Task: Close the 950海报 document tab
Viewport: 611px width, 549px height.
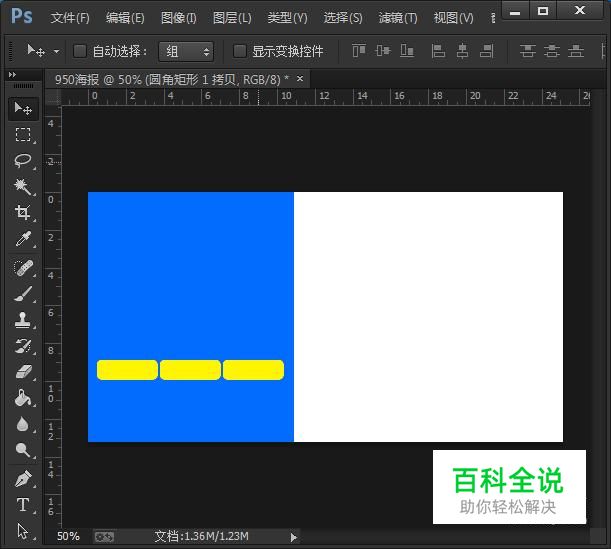Action: coord(299,78)
